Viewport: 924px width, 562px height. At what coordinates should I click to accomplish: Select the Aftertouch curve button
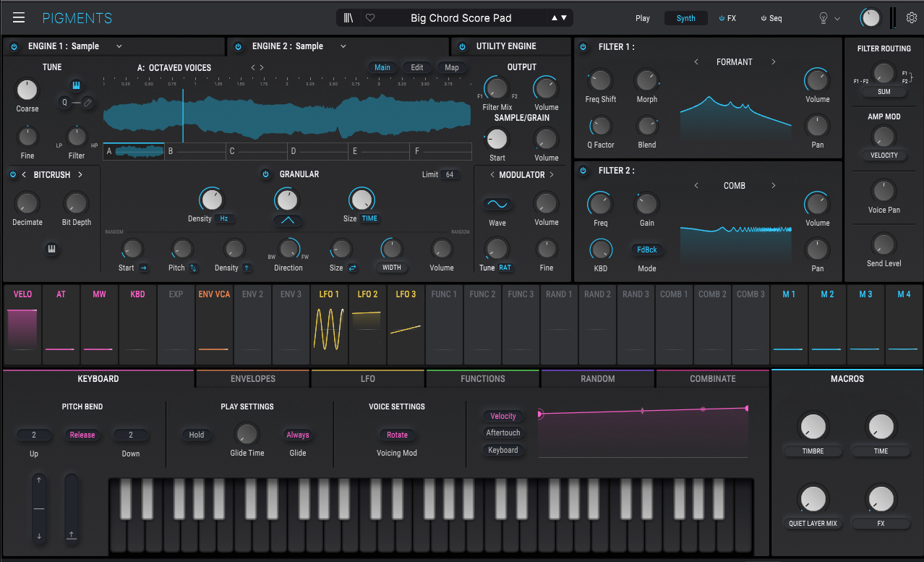click(503, 433)
